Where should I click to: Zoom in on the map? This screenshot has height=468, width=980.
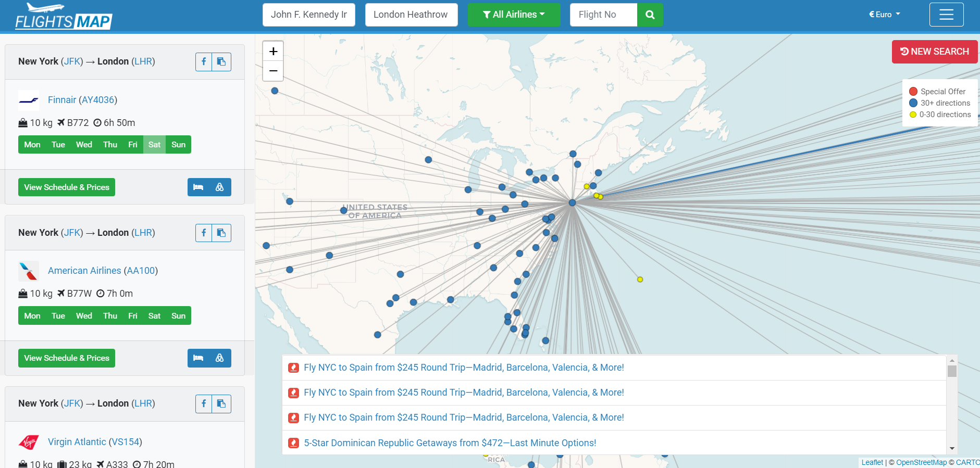click(x=273, y=51)
